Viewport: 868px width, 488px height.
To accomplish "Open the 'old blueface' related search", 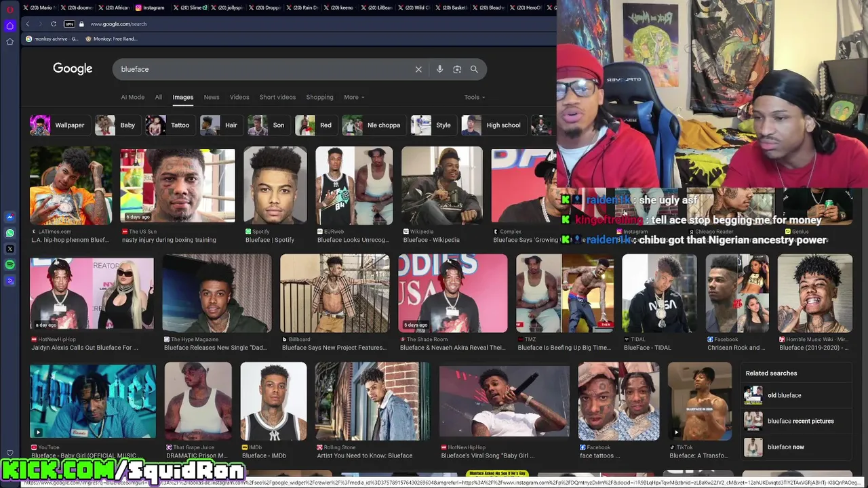I will pos(797,395).
